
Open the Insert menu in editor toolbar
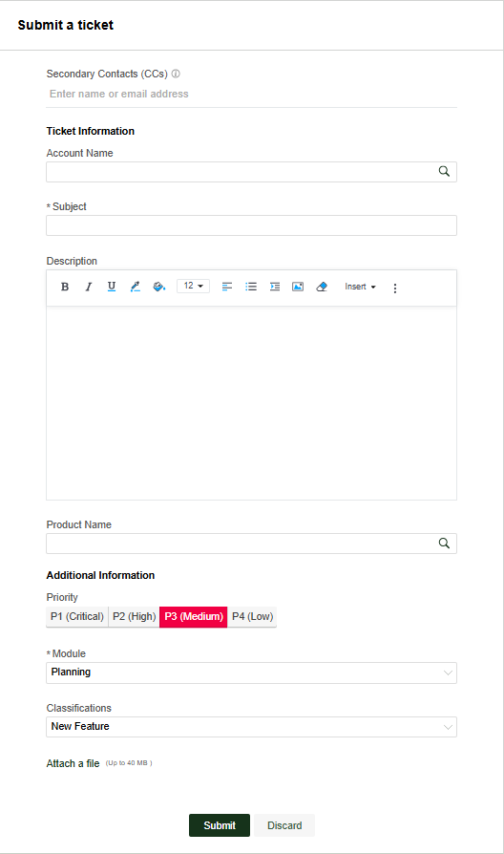tap(360, 287)
